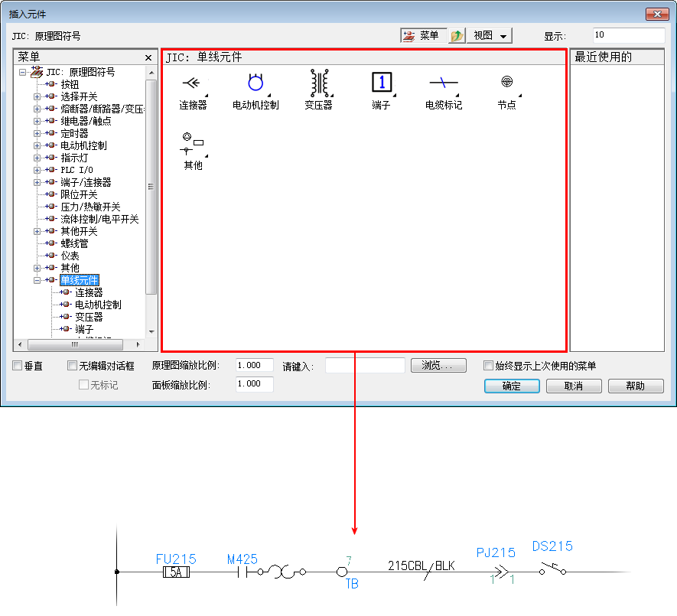Expand the 继电器/触点 tree node
The image size is (677, 616).
coord(37,122)
